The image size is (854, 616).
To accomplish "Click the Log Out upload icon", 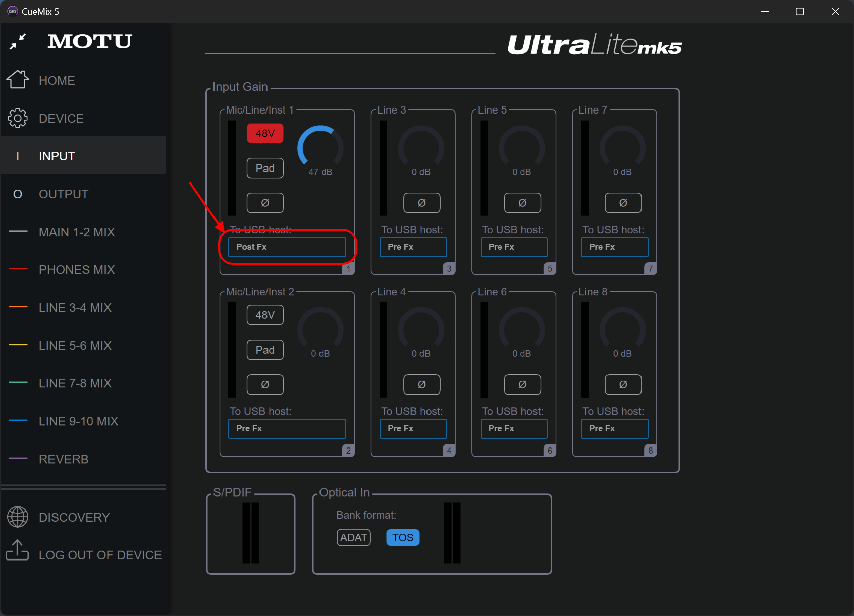I will [18, 550].
